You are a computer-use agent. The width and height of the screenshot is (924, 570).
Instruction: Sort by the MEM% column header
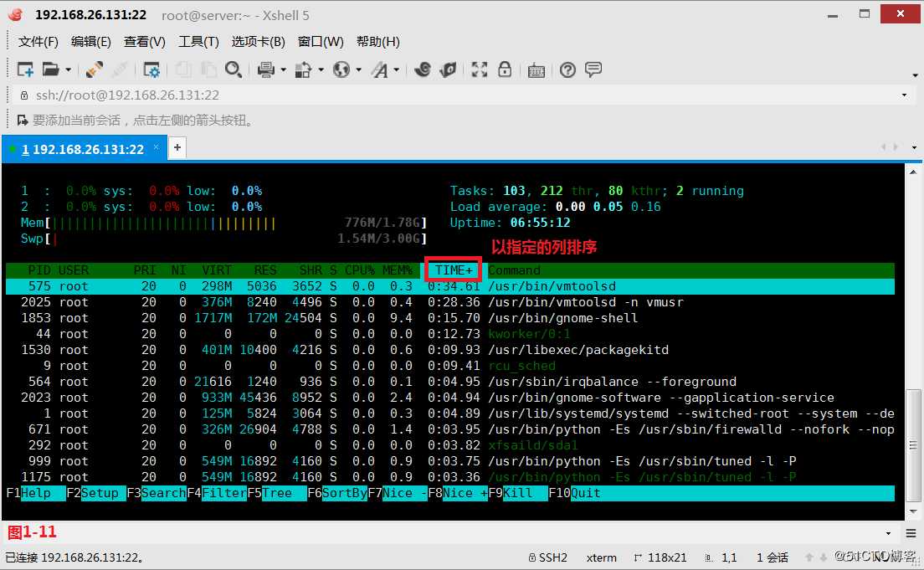[x=398, y=270]
